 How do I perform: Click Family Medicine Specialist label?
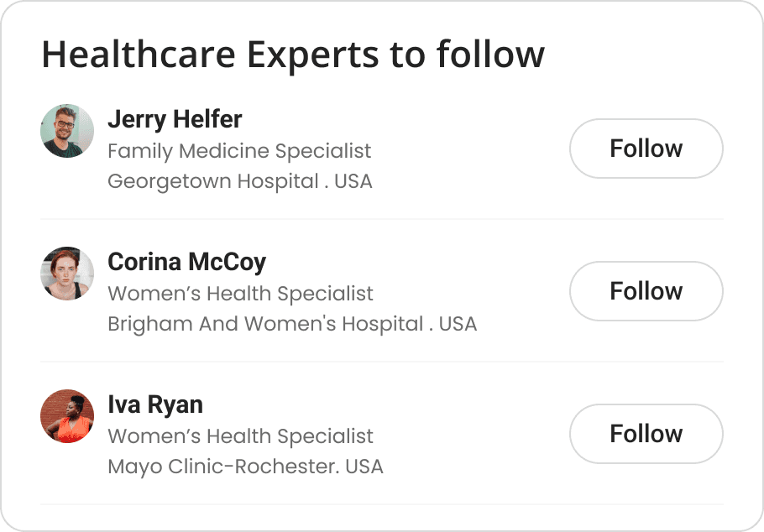click(239, 151)
